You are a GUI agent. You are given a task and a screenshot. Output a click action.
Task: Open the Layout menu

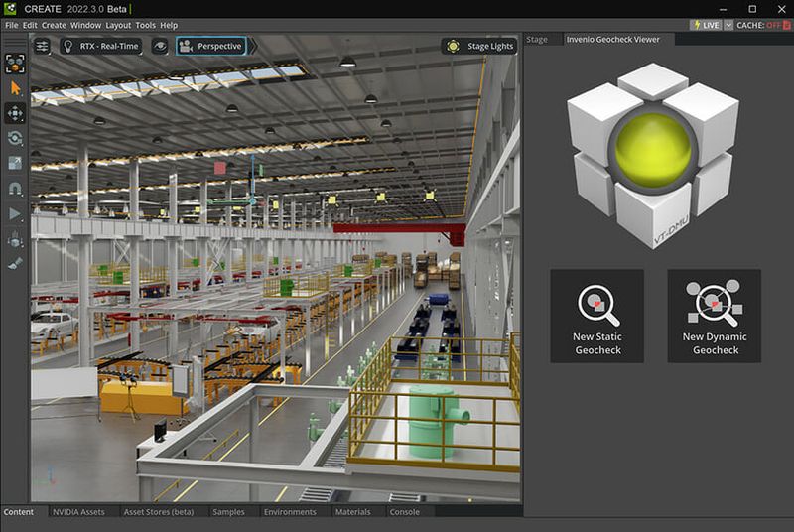pyautogui.click(x=118, y=25)
